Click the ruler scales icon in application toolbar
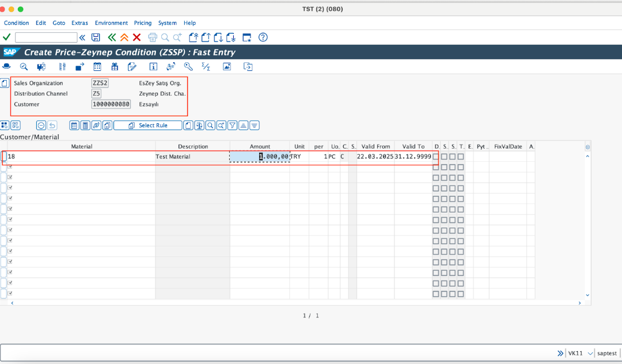 pos(62,67)
